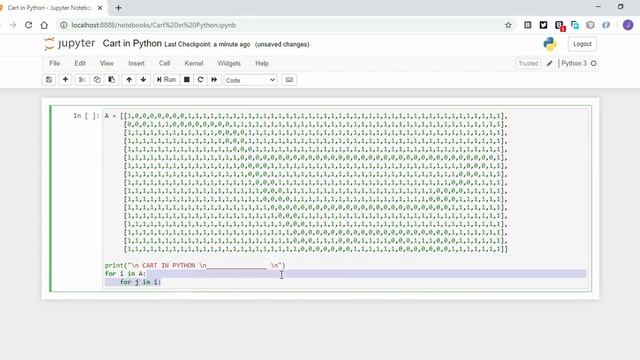Open the Widgets menu
The image size is (640, 360).
coord(229,63)
